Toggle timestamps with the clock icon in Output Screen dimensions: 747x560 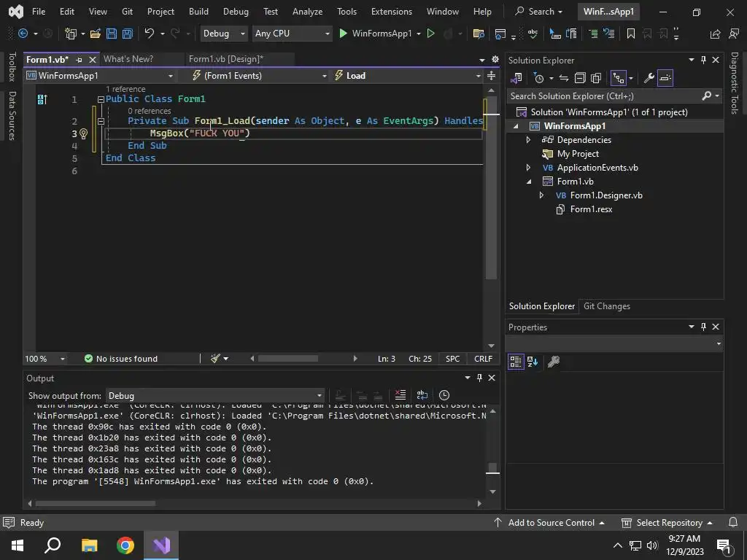(x=444, y=394)
